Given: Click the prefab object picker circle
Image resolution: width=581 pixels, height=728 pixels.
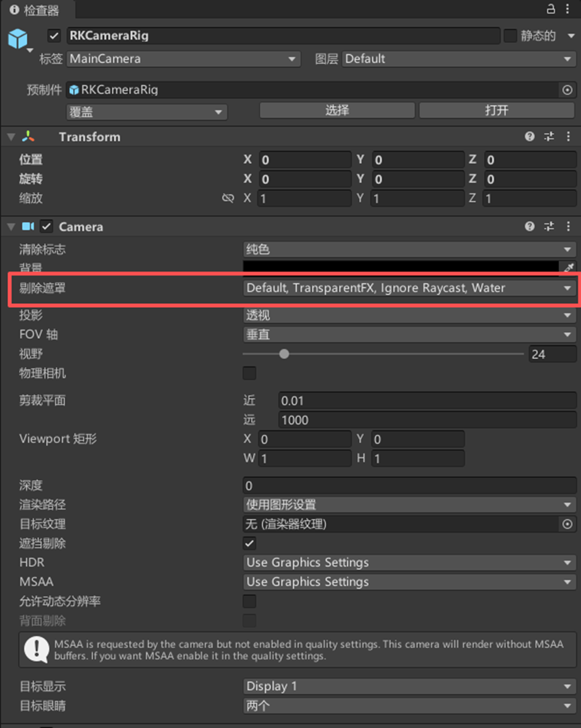Looking at the screenshot, I should pos(567,90).
